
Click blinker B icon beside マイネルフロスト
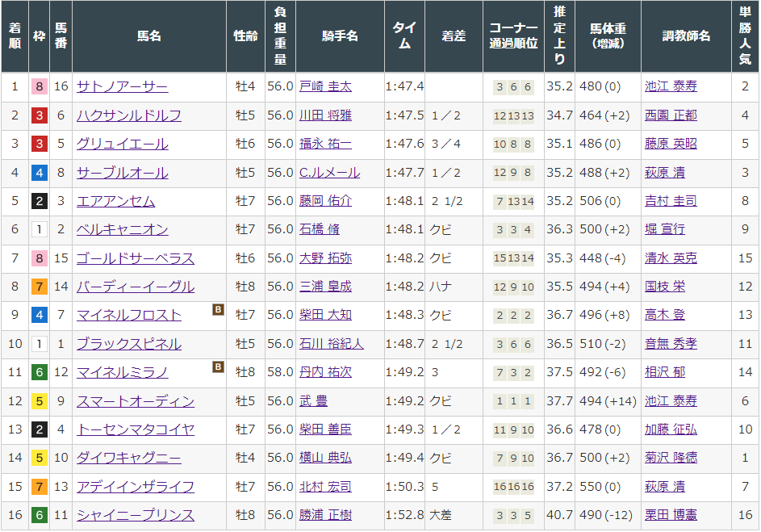(x=219, y=310)
